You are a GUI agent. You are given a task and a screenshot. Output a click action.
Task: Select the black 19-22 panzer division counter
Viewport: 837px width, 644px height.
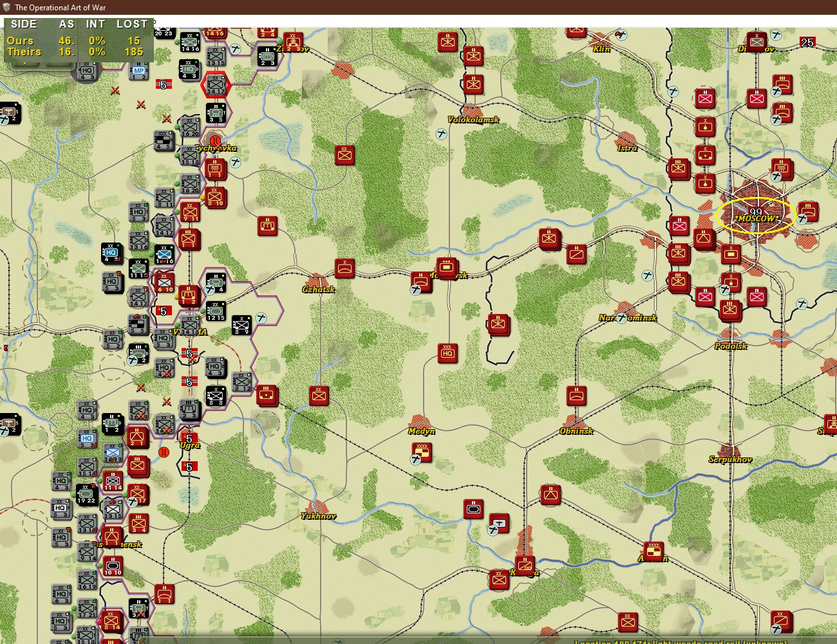pyautogui.click(x=86, y=494)
